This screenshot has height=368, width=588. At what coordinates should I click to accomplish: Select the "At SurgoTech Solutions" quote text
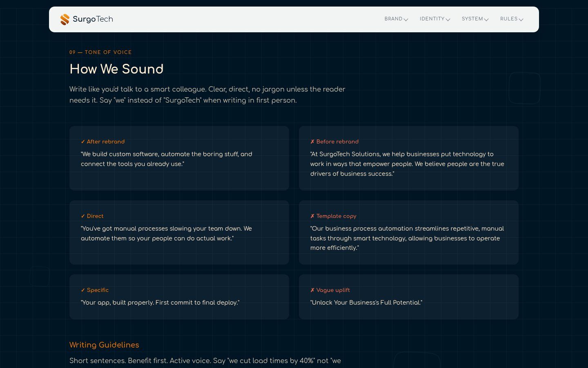coord(407,164)
